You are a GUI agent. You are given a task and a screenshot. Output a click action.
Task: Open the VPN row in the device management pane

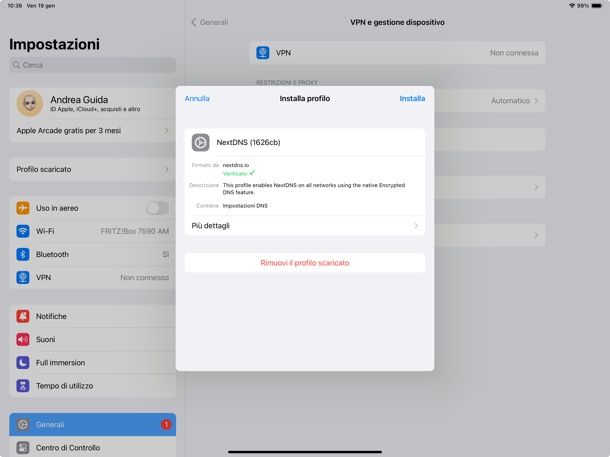click(397, 53)
